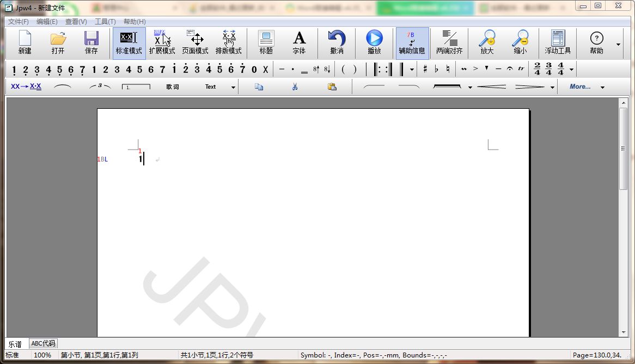Viewport: 635px width, 364px height.
Task: Insert X percussion note
Action: coord(265,70)
